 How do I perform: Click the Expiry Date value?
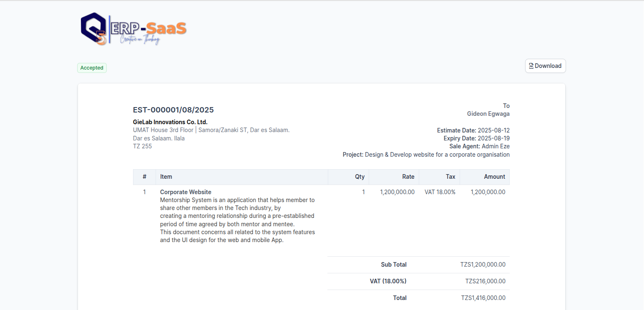[493, 138]
